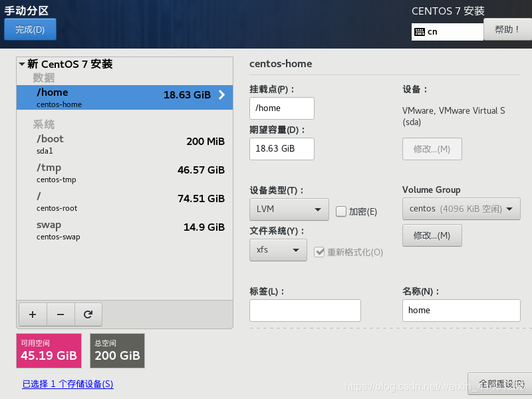The image size is (532, 399).
Task: Click the 全部重设(R) reset all button
Action: 501,384
